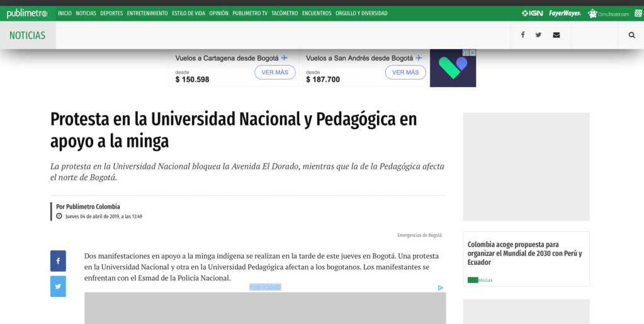Share article via blue Facebook side button

[x=58, y=261]
